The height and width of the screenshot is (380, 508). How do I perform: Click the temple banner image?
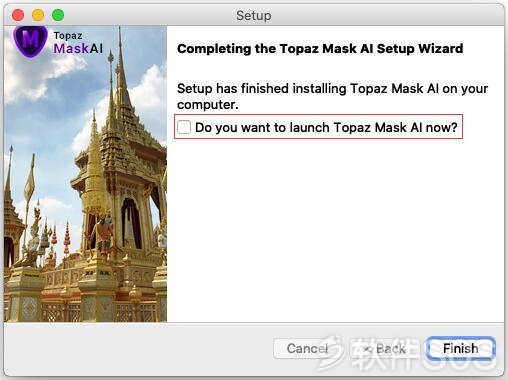[x=85, y=174]
